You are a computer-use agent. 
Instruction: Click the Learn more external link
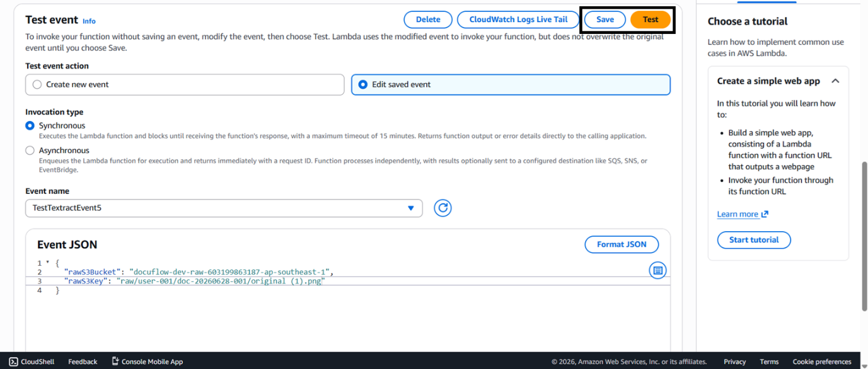click(743, 214)
